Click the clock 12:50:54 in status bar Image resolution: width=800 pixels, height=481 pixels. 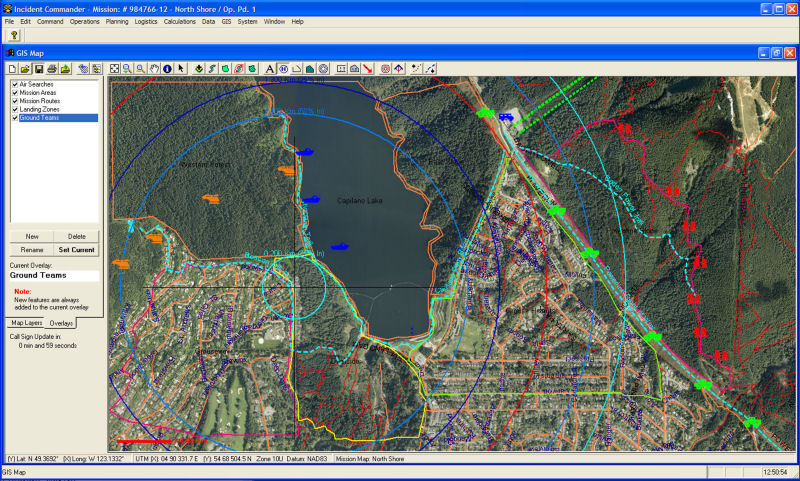coord(775,472)
